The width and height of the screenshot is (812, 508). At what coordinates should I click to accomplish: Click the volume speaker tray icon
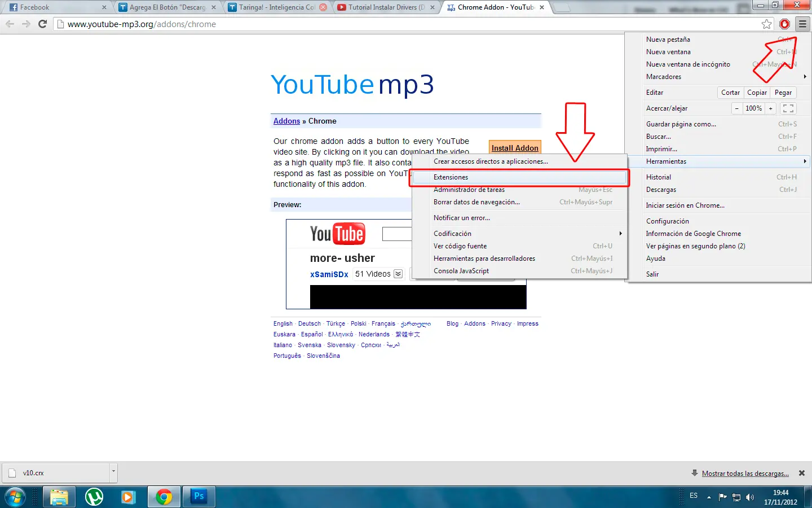point(750,497)
